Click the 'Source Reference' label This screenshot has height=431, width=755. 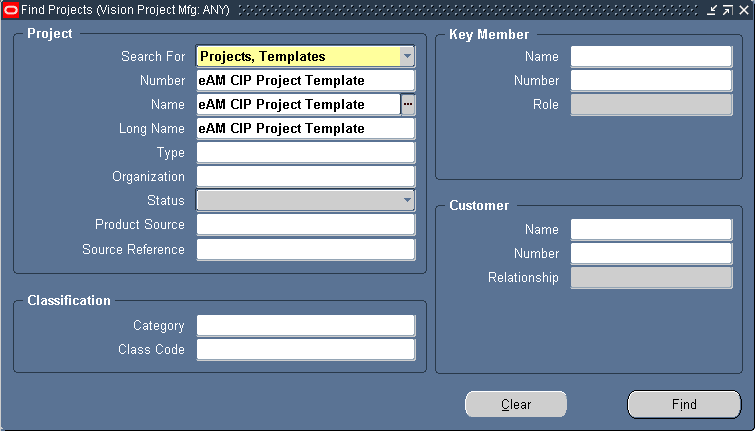(133, 249)
